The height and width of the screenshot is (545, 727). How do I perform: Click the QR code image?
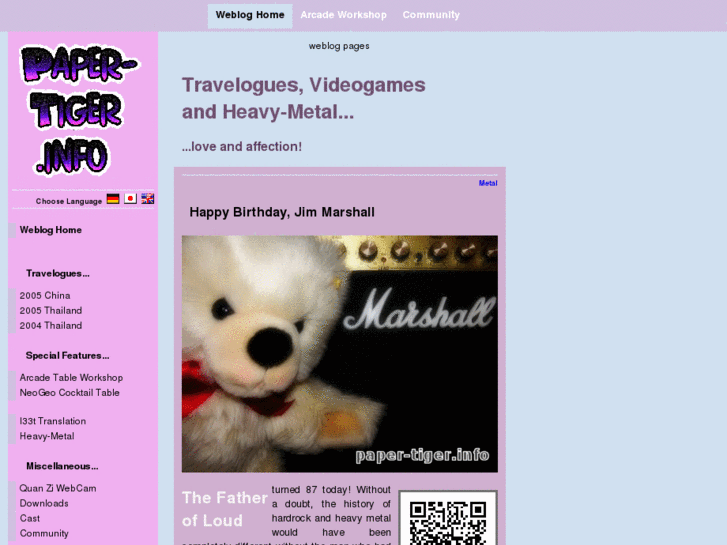[448, 518]
